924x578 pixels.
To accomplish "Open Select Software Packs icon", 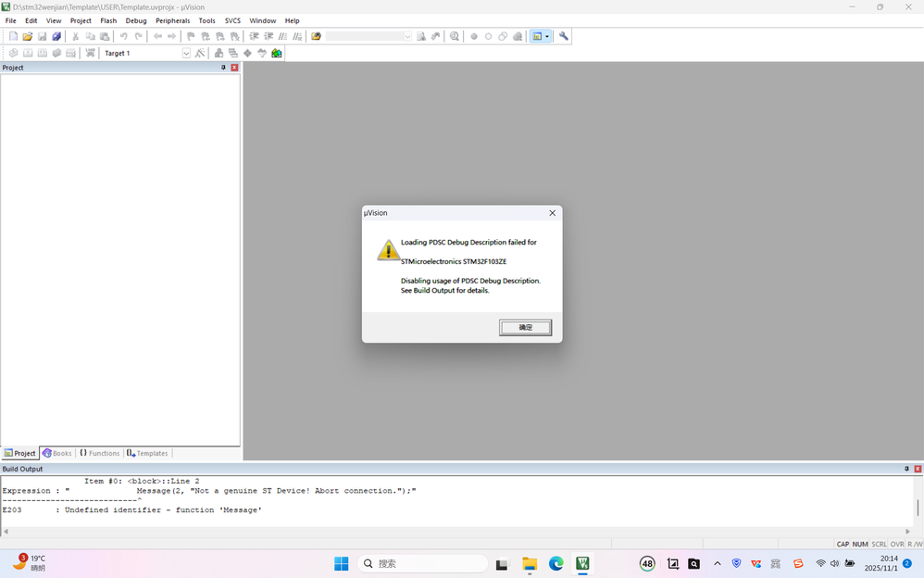I will 262,53.
